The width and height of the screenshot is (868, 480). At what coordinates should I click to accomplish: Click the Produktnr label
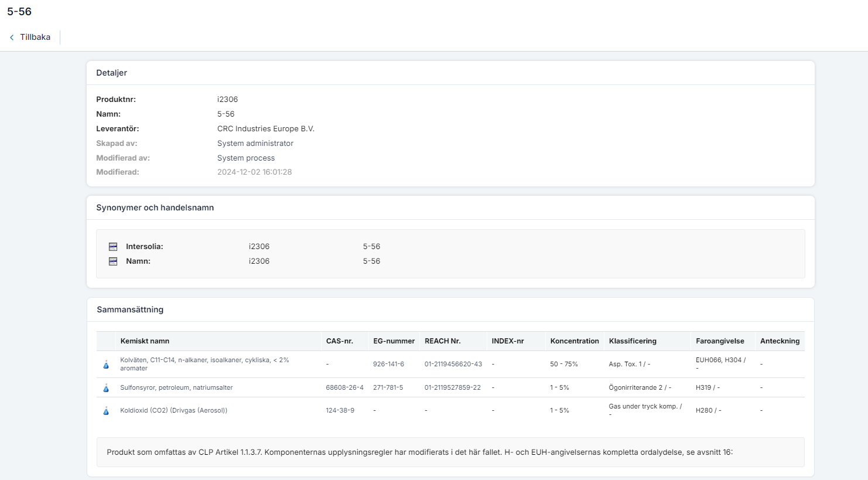coord(116,100)
